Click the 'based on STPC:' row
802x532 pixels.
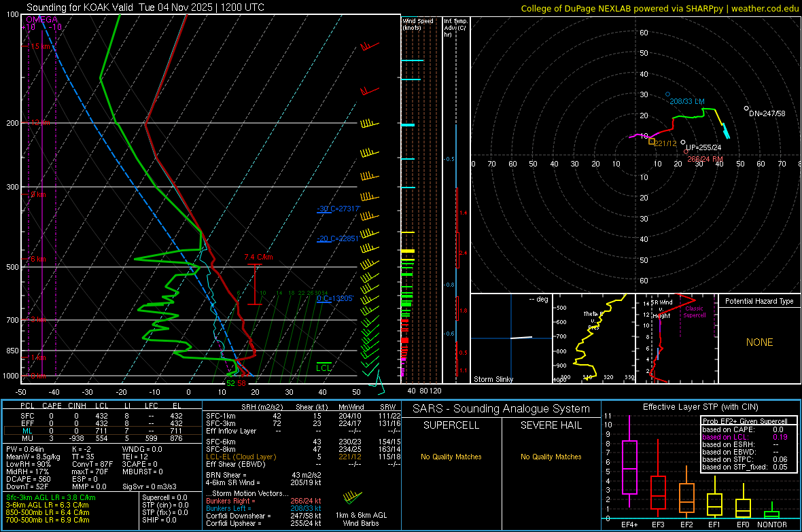click(x=745, y=459)
